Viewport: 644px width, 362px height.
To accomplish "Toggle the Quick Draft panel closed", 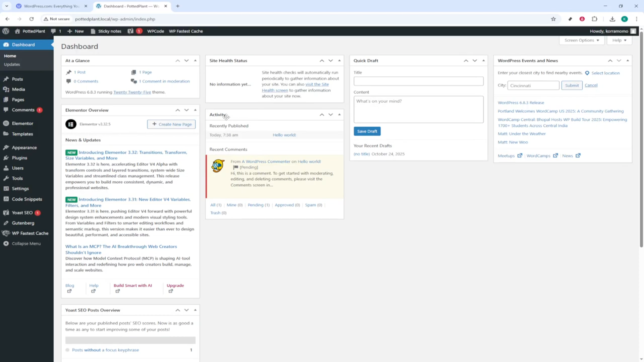I will pyautogui.click(x=483, y=61).
